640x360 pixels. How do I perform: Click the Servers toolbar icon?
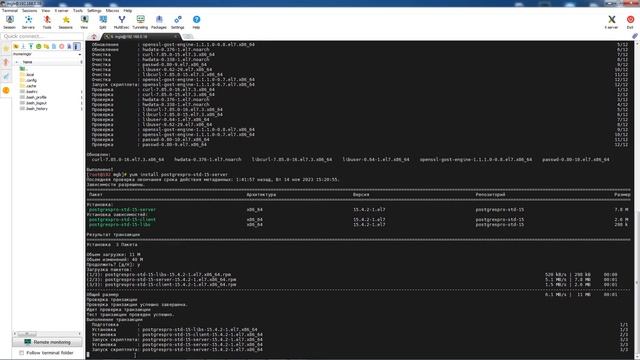click(x=28, y=22)
